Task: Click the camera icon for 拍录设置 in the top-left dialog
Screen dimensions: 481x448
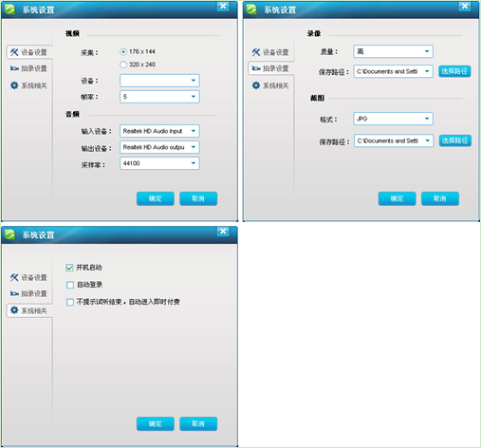Action: tap(14, 68)
